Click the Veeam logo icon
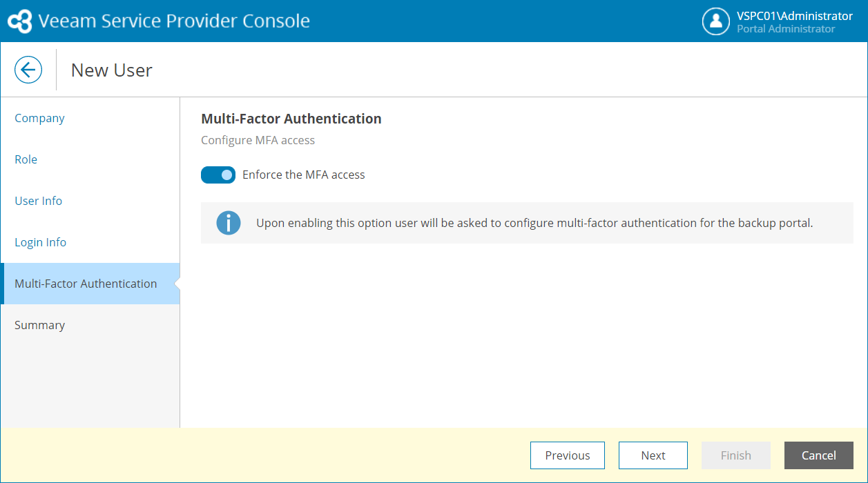The height and width of the screenshot is (483, 868). coord(20,21)
